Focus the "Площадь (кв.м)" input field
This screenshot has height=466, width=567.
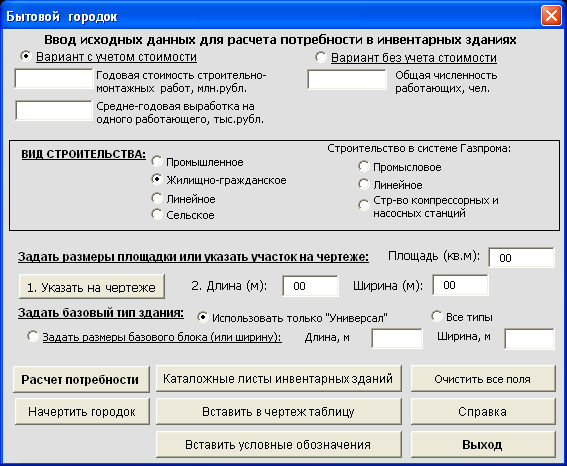(521, 257)
